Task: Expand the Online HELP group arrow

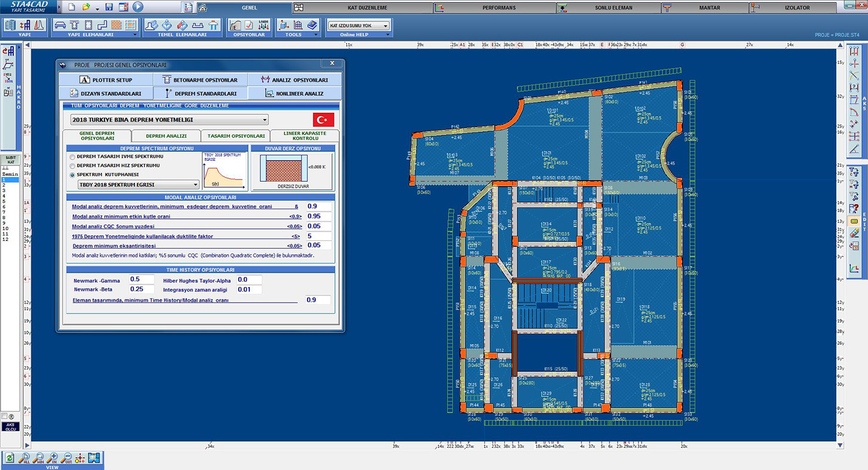Action: pos(388,35)
